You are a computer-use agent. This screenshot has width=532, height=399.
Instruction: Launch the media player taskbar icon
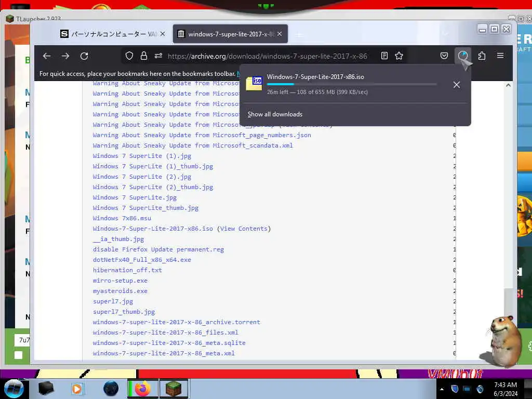(77, 389)
